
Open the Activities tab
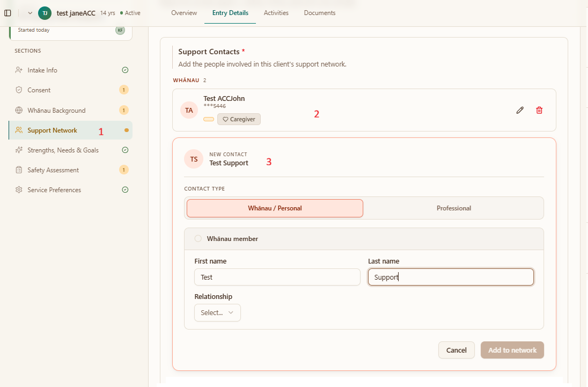[x=276, y=13]
